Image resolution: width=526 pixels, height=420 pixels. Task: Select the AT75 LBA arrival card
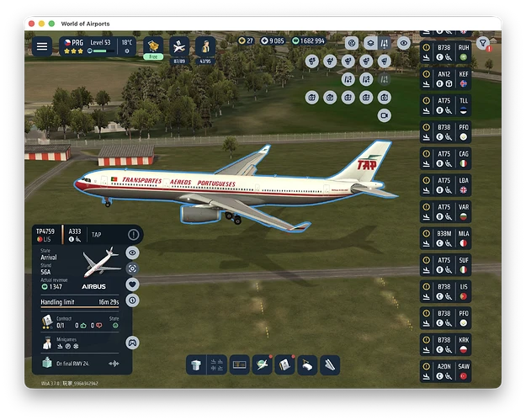(445, 185)
